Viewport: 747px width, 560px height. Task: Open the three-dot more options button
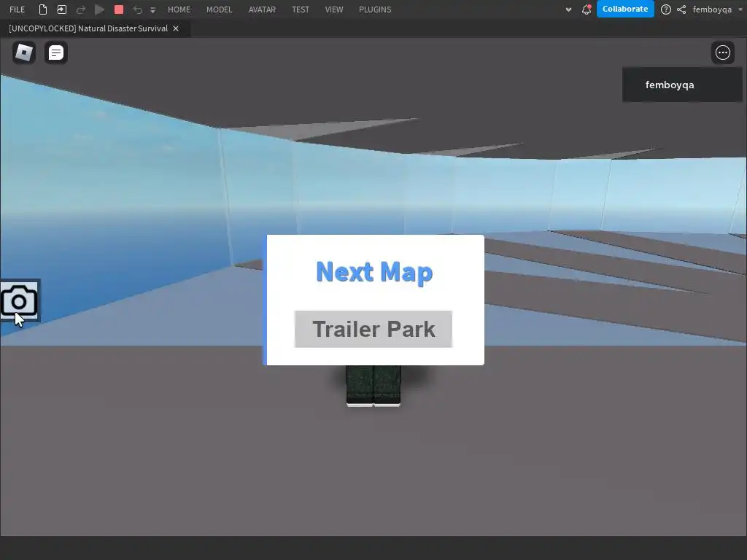click(723, 52)
